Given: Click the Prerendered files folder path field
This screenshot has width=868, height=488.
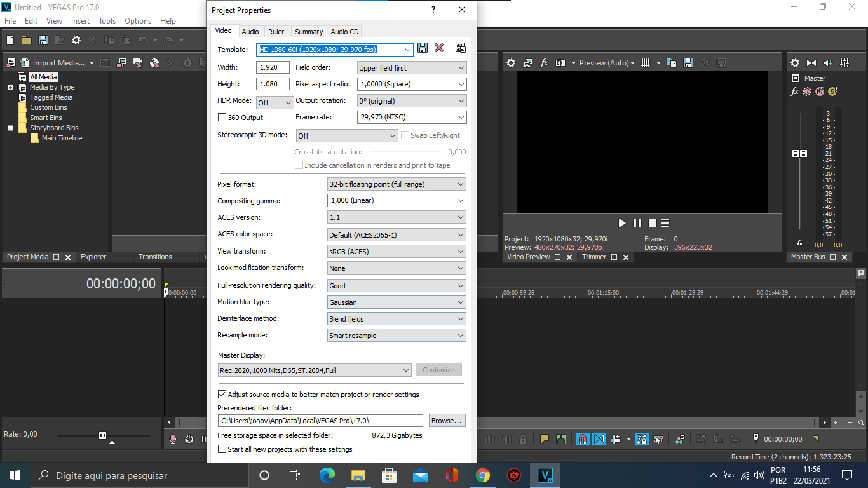Looking at the screenshot, I should tap(320, 421).
